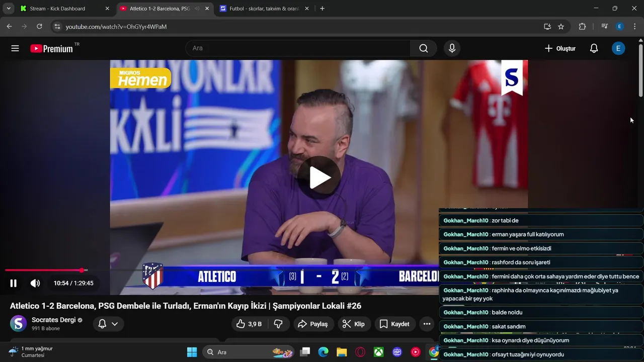Open more actions three-dot menu under video
644x362 pixels.
click(427, 324)
